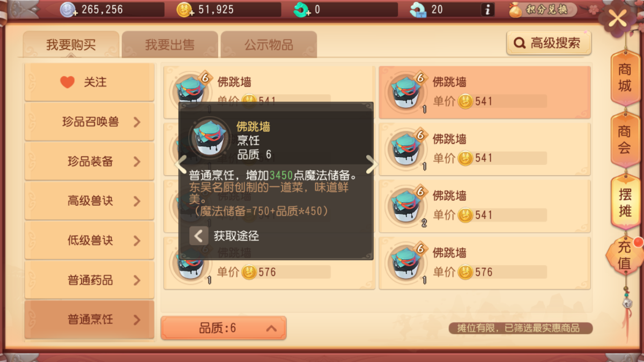The height and width of the screenshot is (362, 644).
Task: Expand the 品质:6 quality dropdown
Action: coord(224,328)
